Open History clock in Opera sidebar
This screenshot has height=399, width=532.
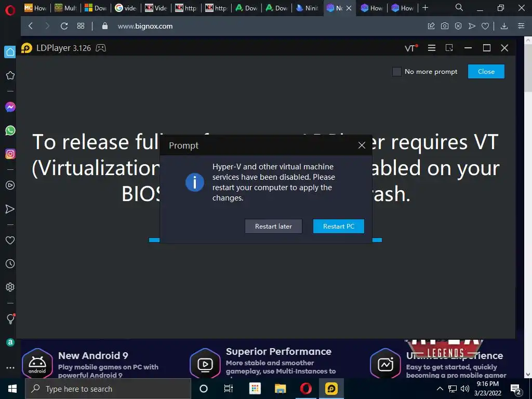pyautogui.click(x=10, y=263)
